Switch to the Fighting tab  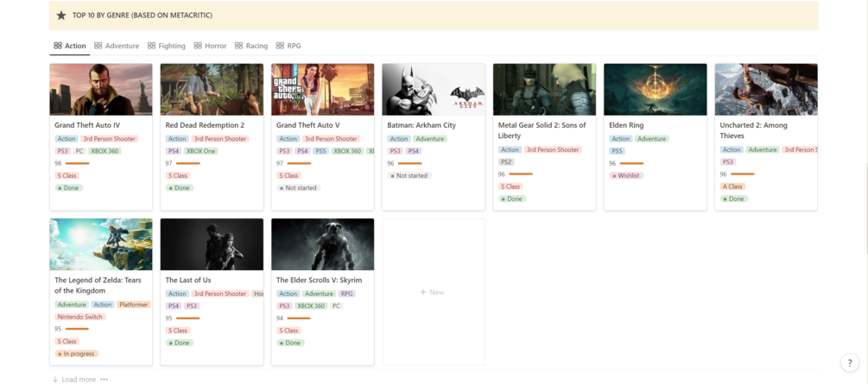coord(166,46)
